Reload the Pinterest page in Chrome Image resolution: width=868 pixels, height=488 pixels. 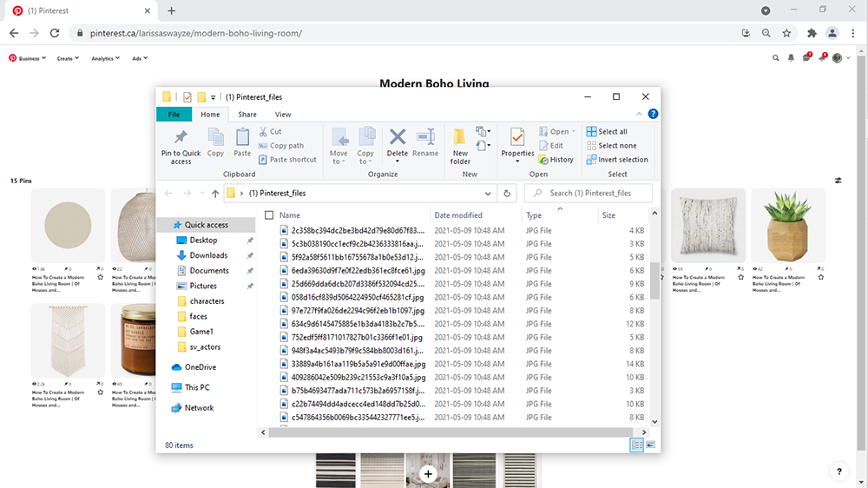54,33
